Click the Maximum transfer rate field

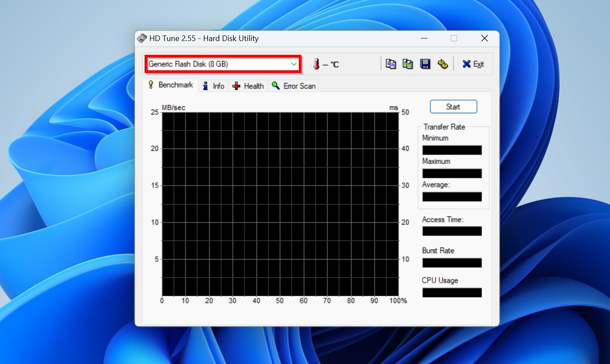452,173
